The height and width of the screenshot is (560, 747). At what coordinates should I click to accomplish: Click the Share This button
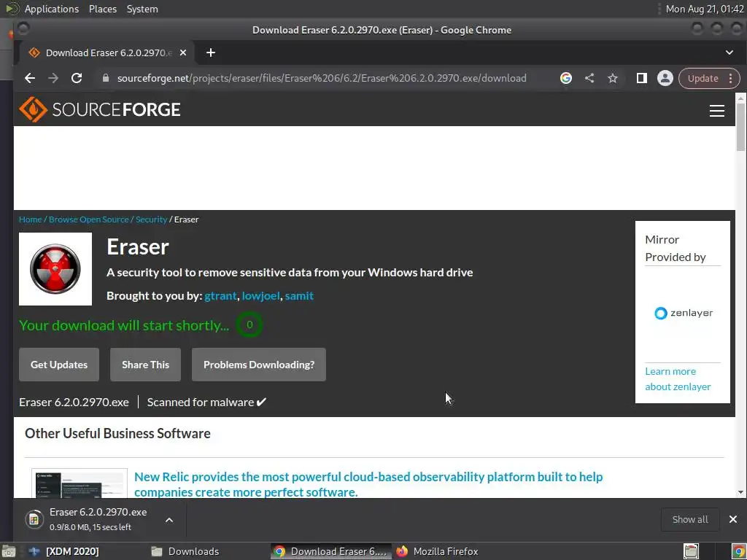pyautogui.click(x=145, y=365)
